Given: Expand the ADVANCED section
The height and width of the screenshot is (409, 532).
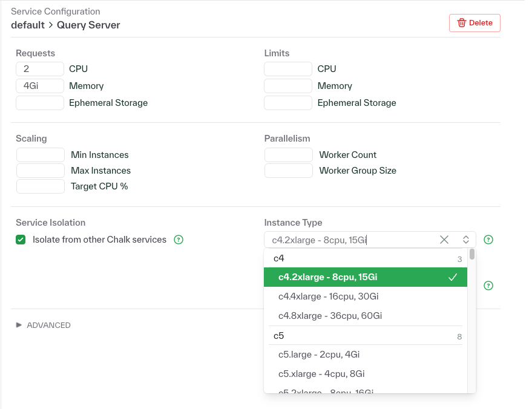Looking at the screenshot, I should [48, 325].
